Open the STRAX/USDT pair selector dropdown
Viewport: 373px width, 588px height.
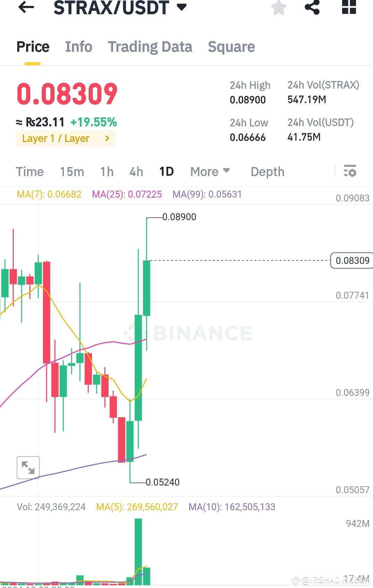pos(182,7)
